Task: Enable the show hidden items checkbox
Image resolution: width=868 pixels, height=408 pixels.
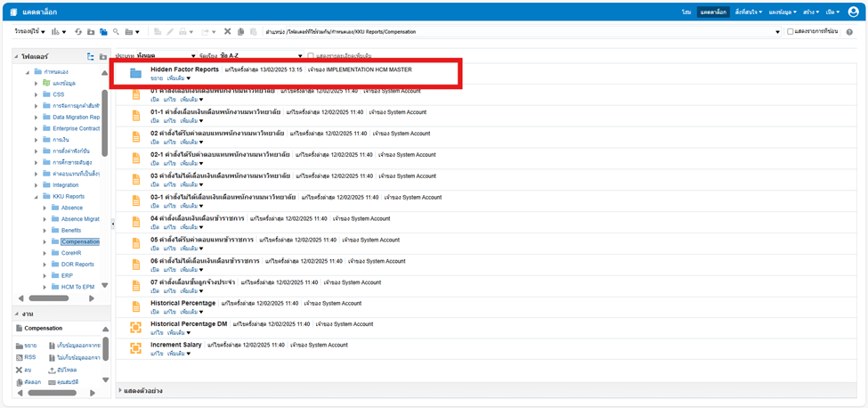Action: tap(791, 32)
